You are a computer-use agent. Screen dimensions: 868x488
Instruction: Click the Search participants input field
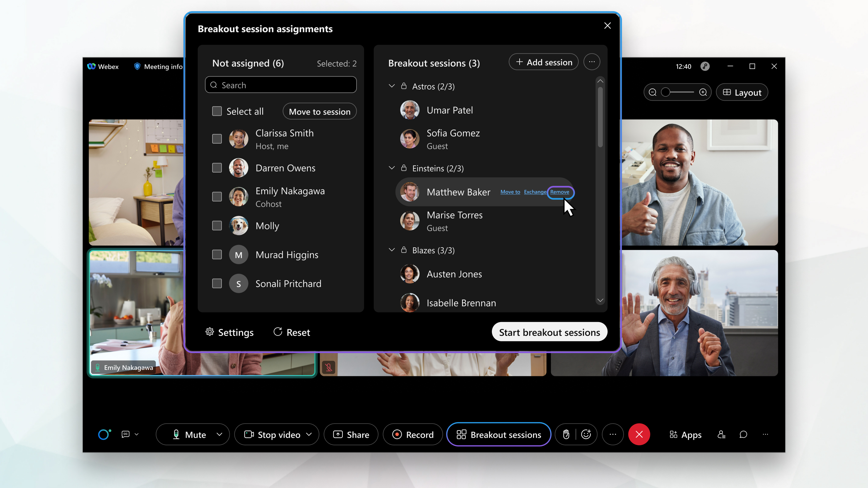[281, 85]
